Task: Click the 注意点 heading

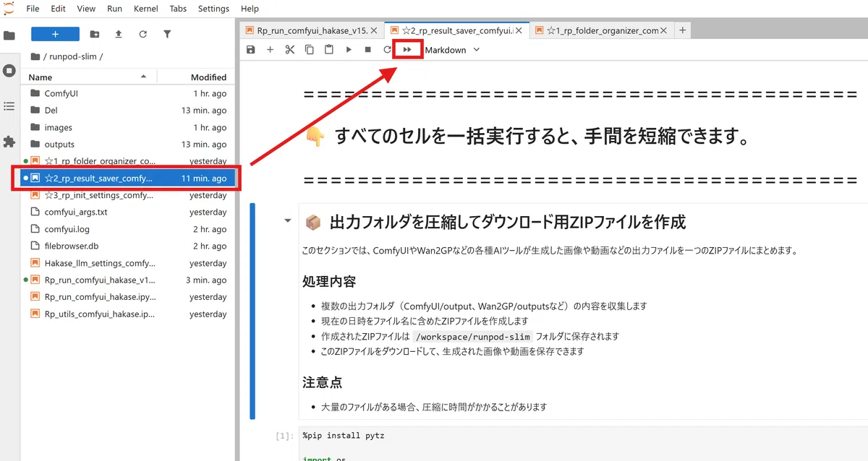Action: pyautogui.click(x=322, y=382)
